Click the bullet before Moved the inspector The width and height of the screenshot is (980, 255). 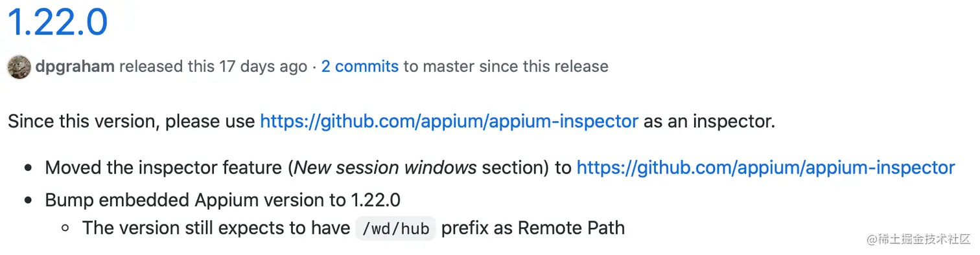28,169
